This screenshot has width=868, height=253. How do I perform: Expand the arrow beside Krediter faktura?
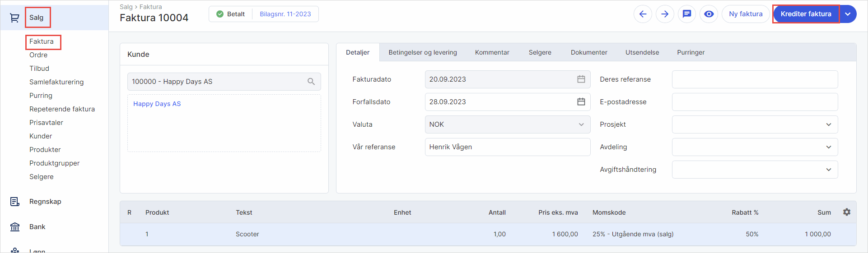click(x=848, y=14)
